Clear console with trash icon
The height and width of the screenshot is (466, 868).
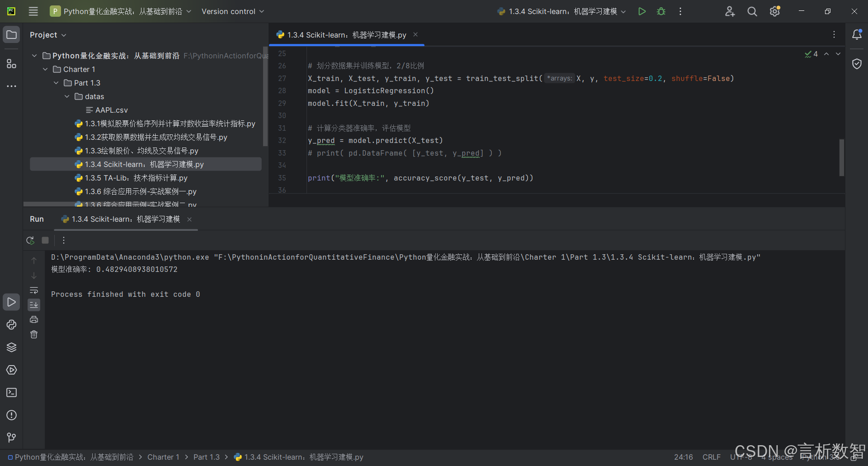point(34,334)
